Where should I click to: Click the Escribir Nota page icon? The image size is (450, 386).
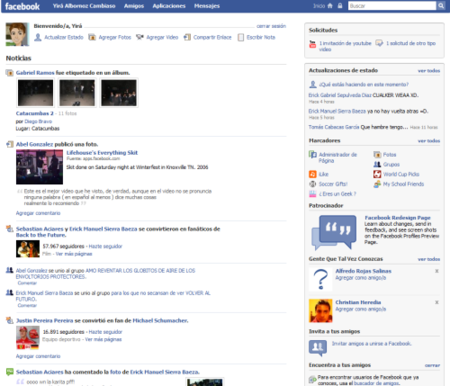(241, 37)
